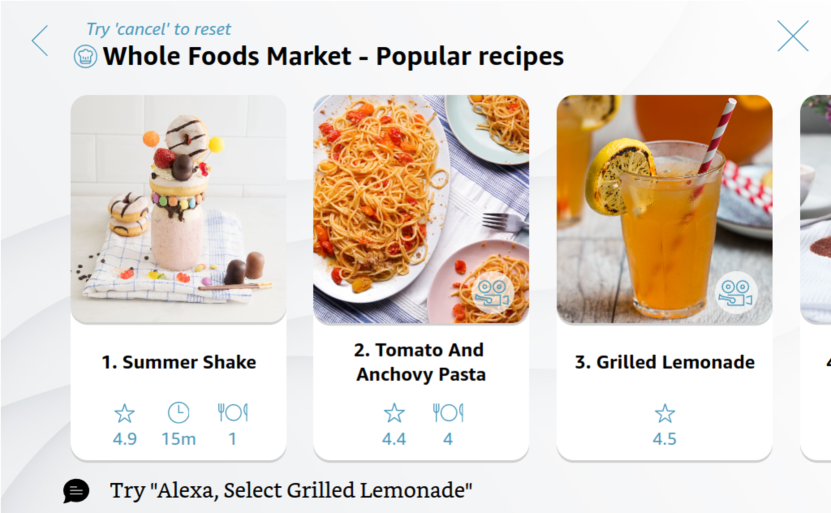This screenshot has width=831, height=513.
Task: Select the '1. Summer Shake' recipe title
Action: 179,362
